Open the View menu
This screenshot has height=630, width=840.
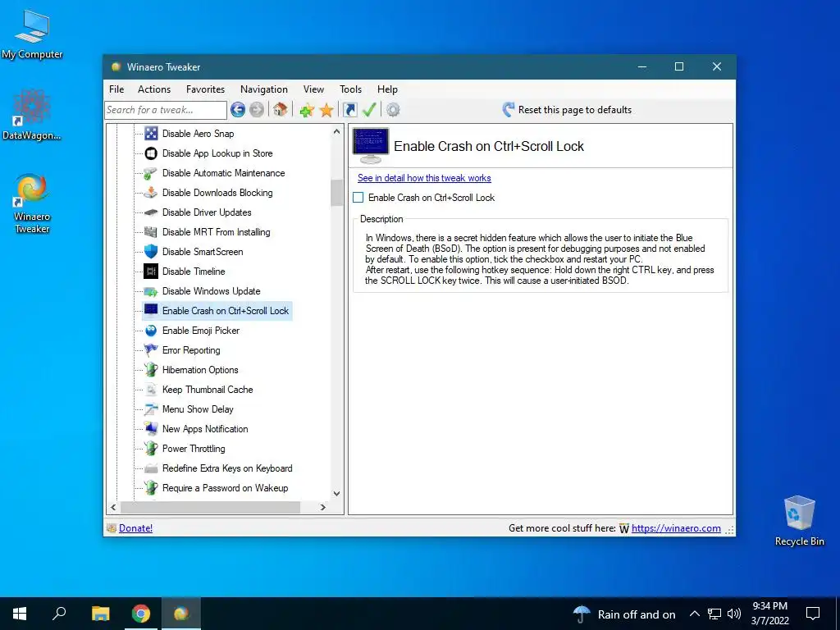click(x=313, y=89)
